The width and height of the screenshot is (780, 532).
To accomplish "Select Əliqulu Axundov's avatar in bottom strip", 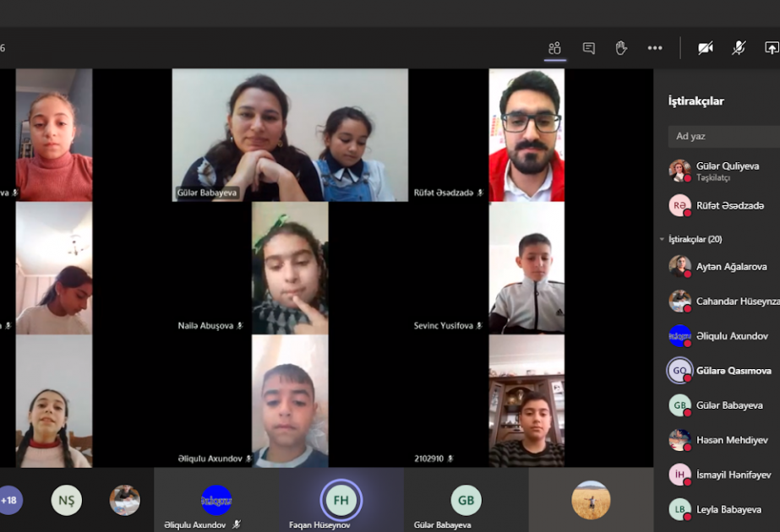I will coord(216,500).
